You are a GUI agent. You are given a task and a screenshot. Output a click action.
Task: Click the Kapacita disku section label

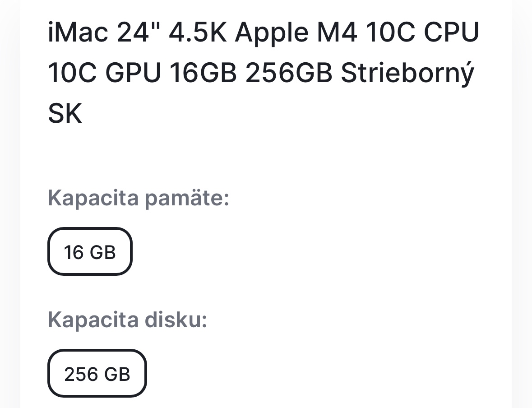pyautogui.click(x=127, y=320)
